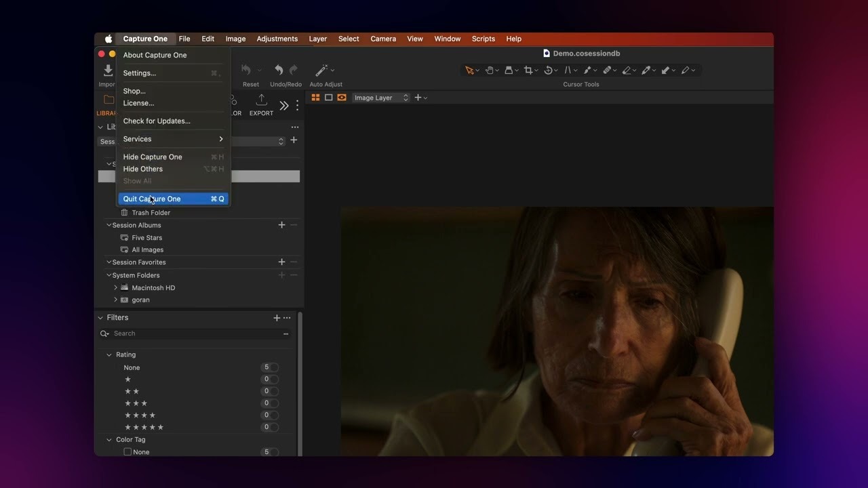The height and width of the screenshot is (488, 868).
Task: Open the search presets dots menu
Action: point(285,333)
